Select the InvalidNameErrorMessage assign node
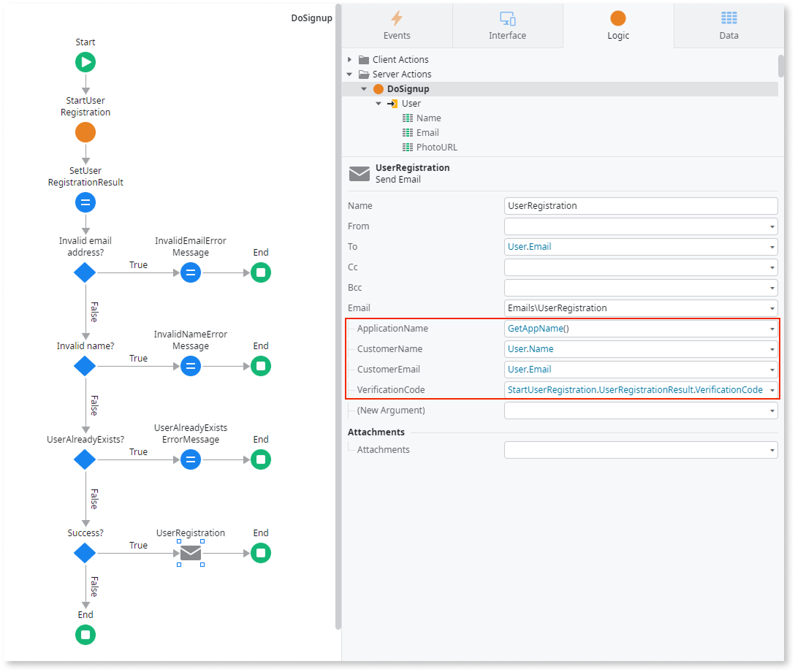The height and width of the screenshot is (672, 795). pos(191,366)
